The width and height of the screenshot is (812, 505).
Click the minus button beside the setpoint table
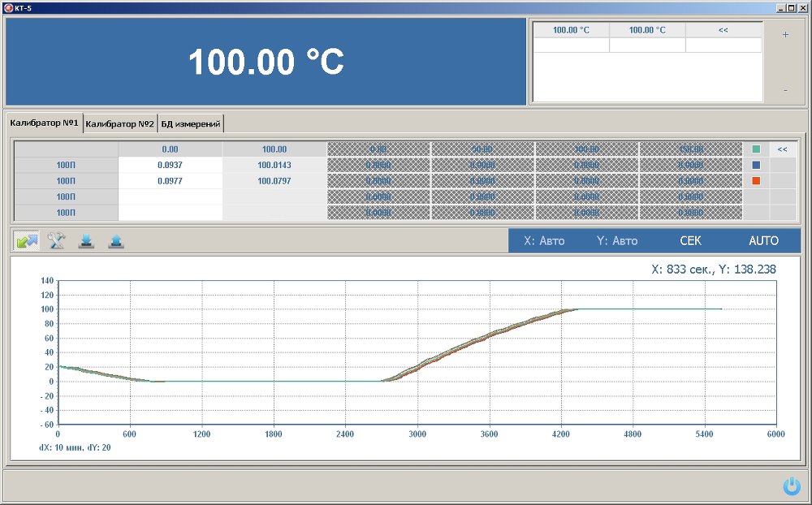pos(785,90)
